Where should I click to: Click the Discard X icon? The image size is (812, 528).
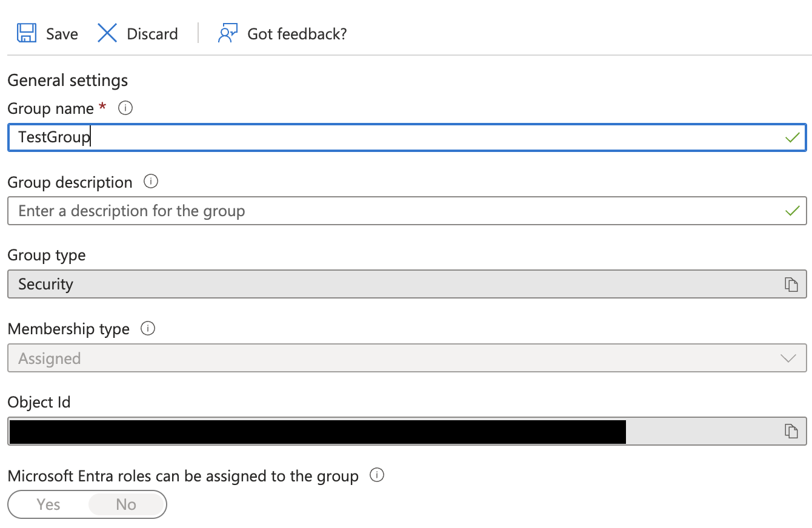(107, 33)
